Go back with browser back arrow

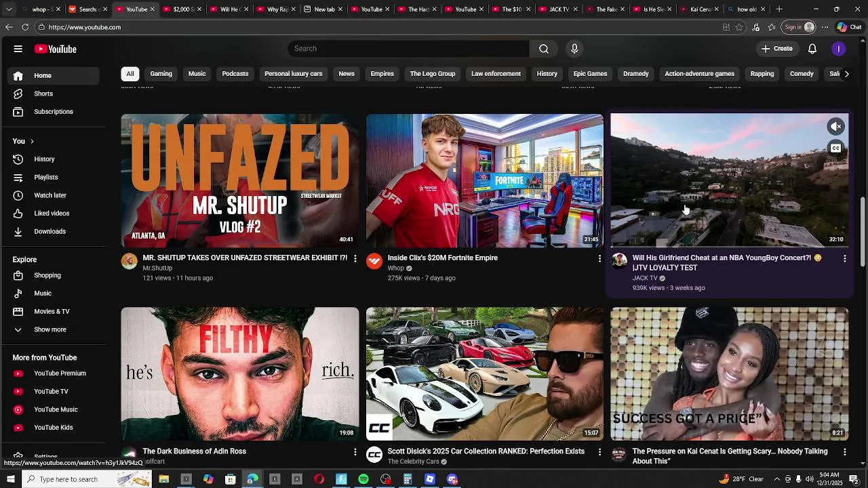[x=9, y=27]
